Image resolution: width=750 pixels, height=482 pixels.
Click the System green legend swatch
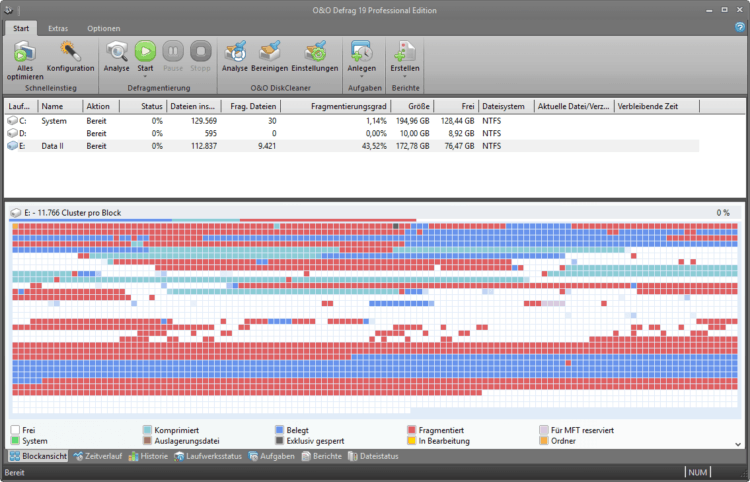[15, 440]
